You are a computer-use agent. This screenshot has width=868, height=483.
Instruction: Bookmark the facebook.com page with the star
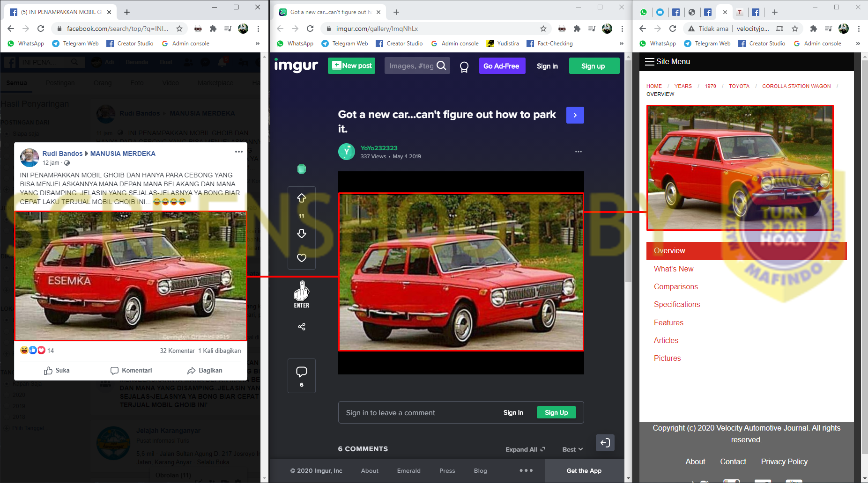(x=179, y=29)
